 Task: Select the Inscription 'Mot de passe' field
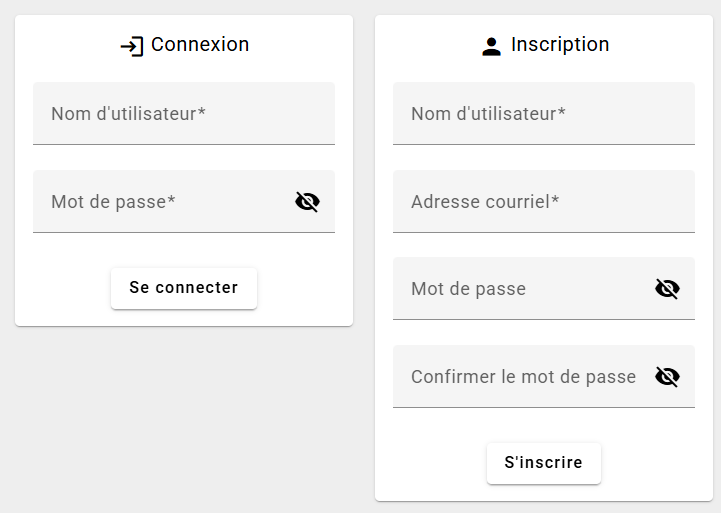(523, 289)
